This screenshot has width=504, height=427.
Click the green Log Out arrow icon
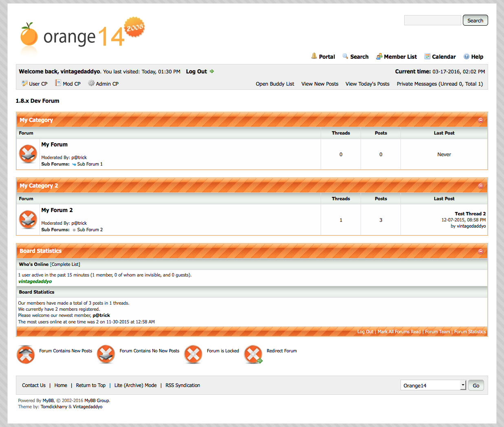(x=212, y=71)
